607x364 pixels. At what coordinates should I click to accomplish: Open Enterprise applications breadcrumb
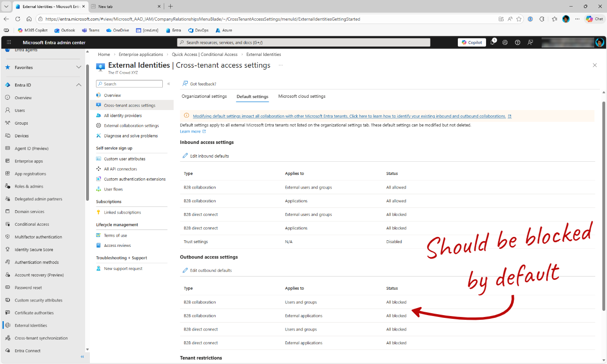(141, 55)
